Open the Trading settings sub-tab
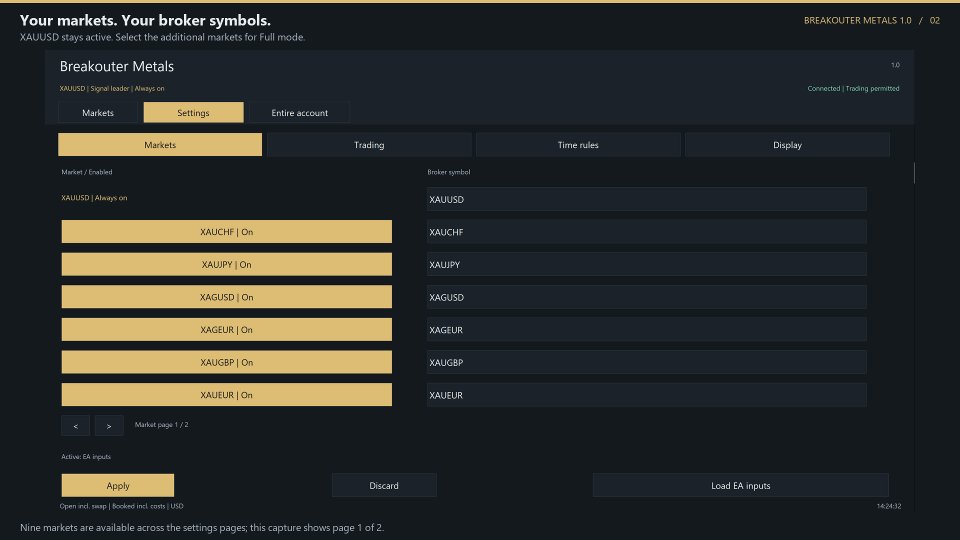Screen dimensions: 960x540 click(369, 144)
